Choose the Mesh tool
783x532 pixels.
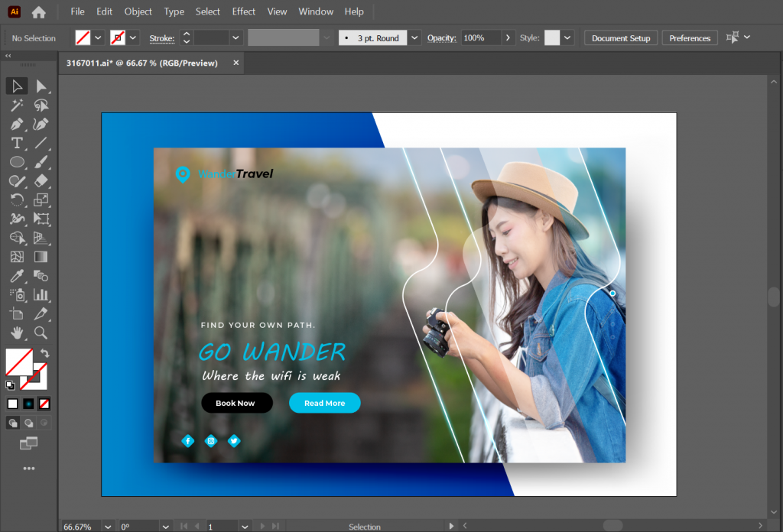[17, 257]
